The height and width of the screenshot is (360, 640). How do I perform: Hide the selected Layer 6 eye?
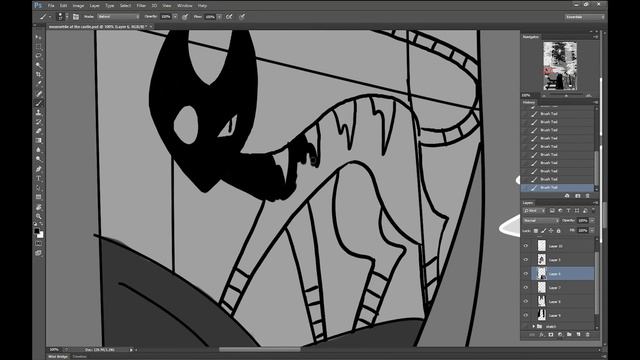(x=526, y=273)
